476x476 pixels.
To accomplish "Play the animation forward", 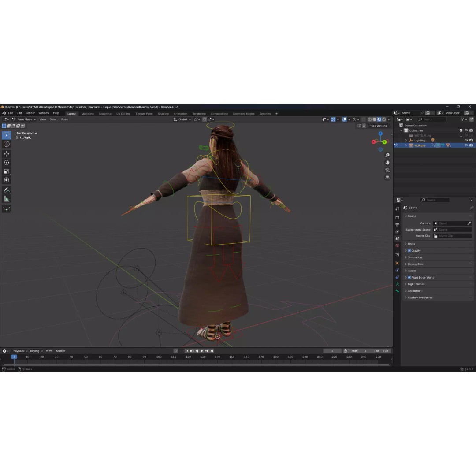I will (201, 351).
